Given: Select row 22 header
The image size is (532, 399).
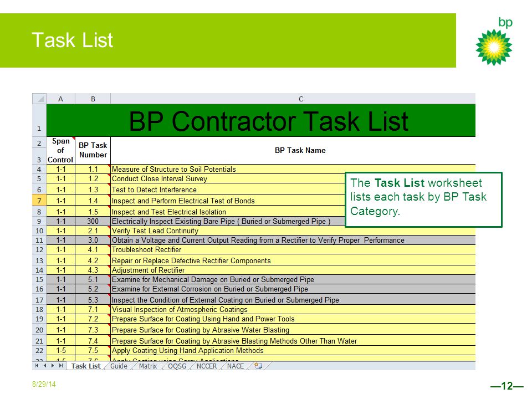Looking at the screenshot, I should [39, 350].
